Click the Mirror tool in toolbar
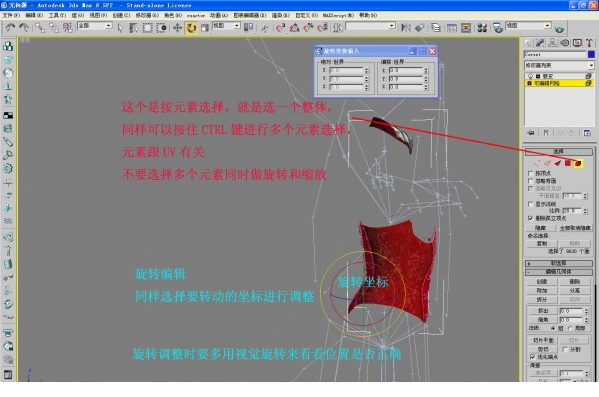This screenshot has width=599, height=397. 406,28
